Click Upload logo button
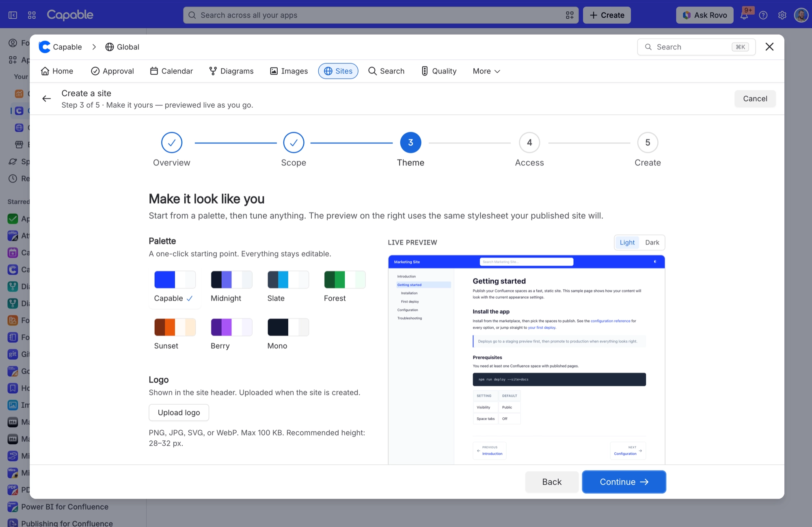This screenshot has width=812, height=527. [179, 412]
